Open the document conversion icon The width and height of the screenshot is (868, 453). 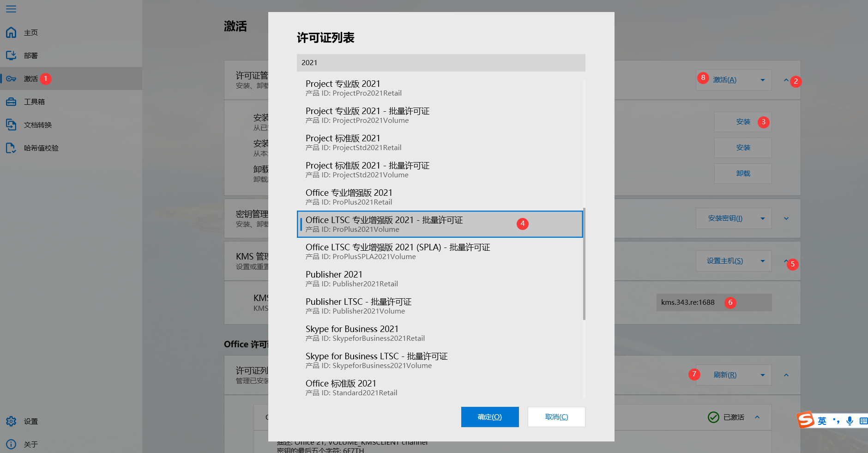pyautogui.click(x=11, y=125)
